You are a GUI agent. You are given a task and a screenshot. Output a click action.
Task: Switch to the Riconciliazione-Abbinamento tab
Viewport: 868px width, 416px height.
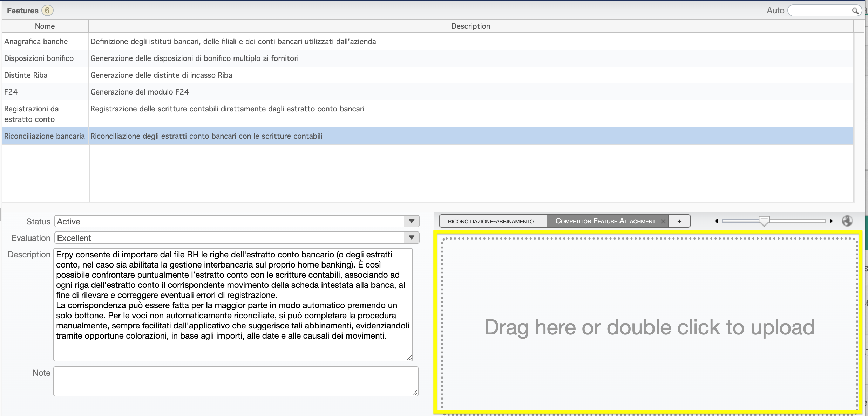(490, 221)
